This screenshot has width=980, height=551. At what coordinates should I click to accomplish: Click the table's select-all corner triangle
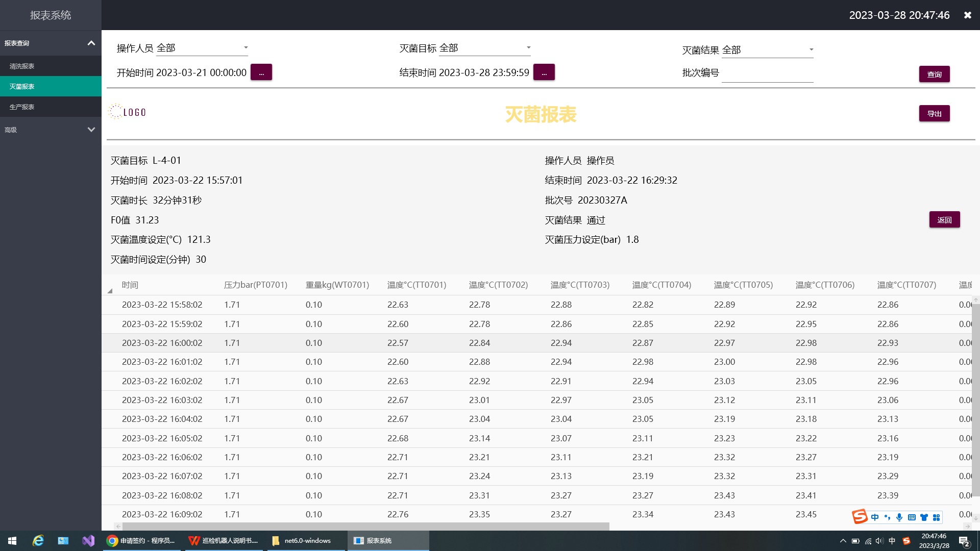pyautogui.click(x=110, y=290)
